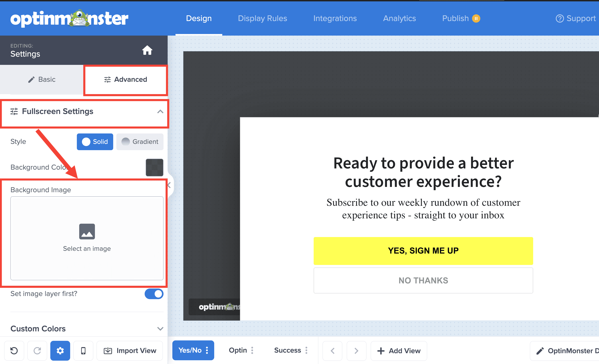Open the Optin view options dots

[x=252, y=350]
